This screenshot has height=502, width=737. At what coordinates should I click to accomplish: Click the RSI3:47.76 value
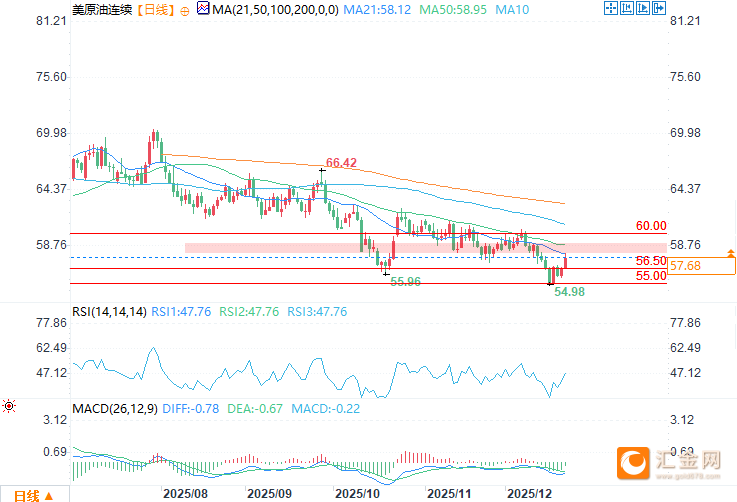[317, 312]
